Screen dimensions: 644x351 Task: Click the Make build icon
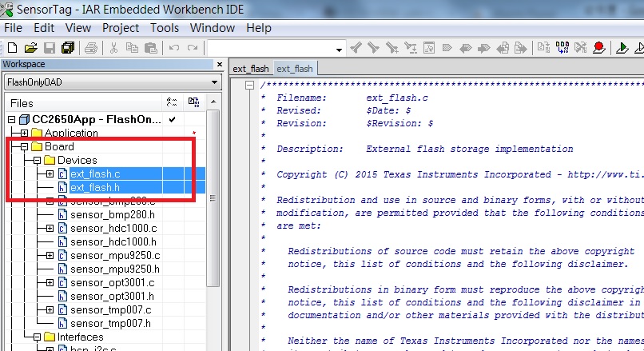click(563, 48)
